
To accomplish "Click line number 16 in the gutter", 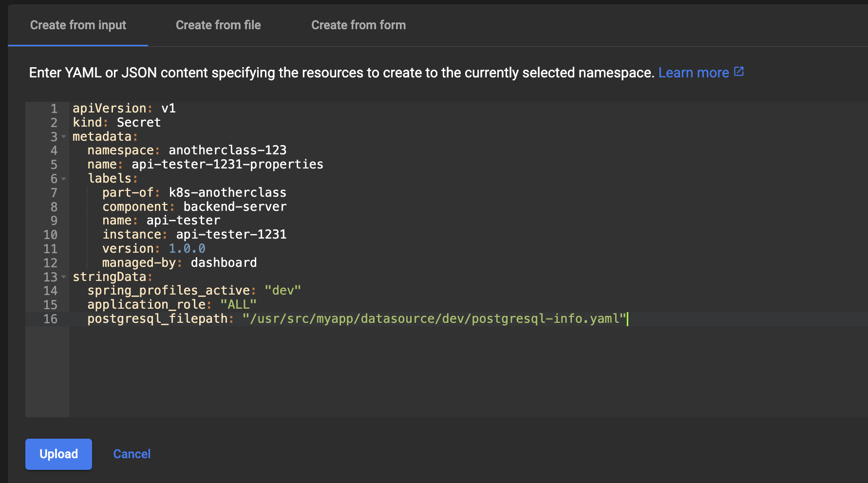I will pyautogui.click(x=51, y=319).
